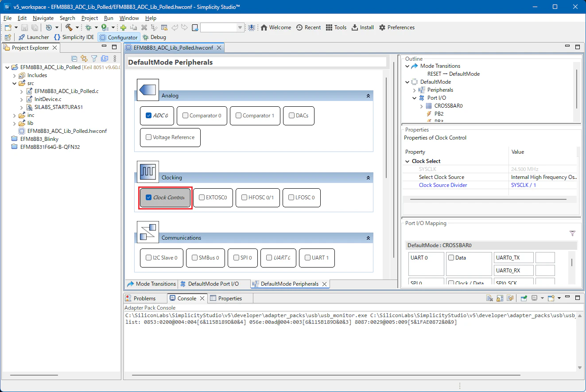
Task: Check the HFOSC 0/1 checkbox
Action: 244,198
